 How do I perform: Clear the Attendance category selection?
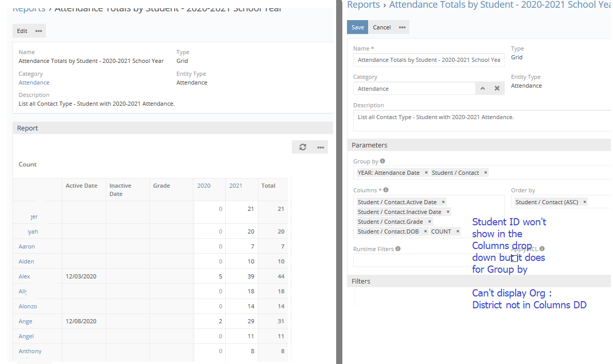(497, 89)
